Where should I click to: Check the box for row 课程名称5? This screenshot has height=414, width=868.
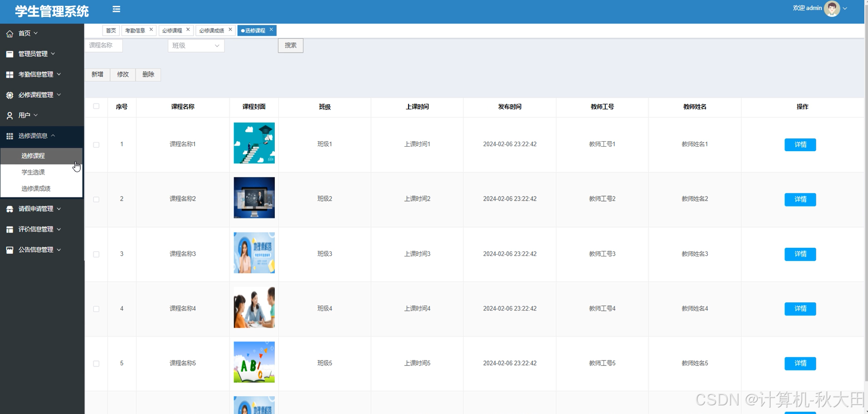pos(96,364)
